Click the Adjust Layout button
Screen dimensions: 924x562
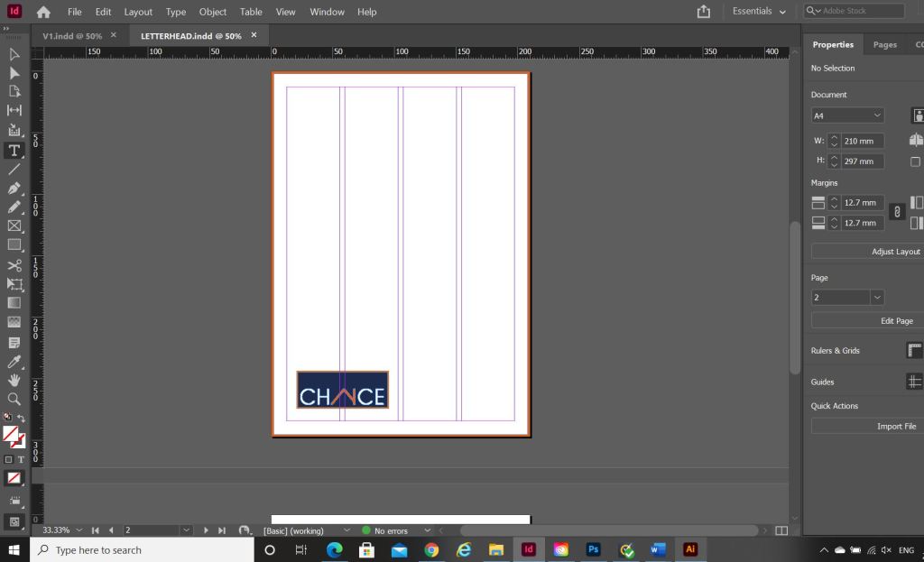tap(866, 252)
